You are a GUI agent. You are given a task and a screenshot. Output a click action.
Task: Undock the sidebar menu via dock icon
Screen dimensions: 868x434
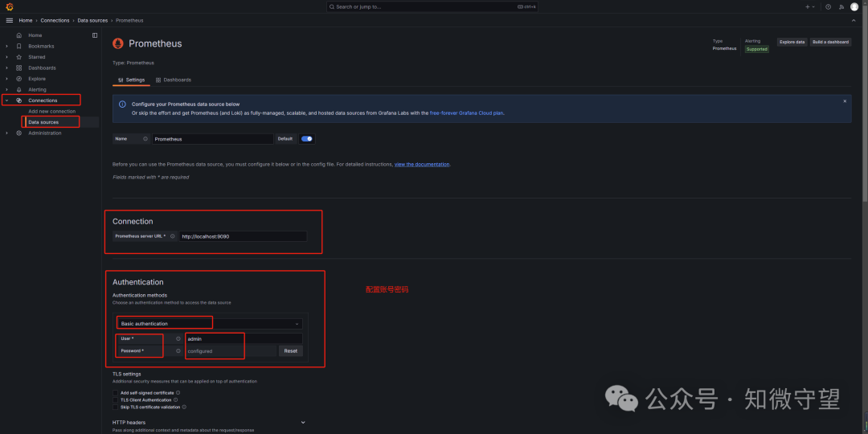click(95, 35)
